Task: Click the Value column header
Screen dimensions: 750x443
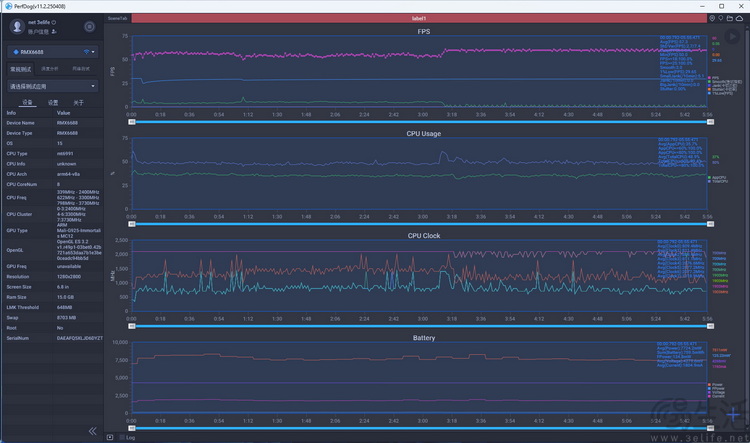Action: point(64,113)
